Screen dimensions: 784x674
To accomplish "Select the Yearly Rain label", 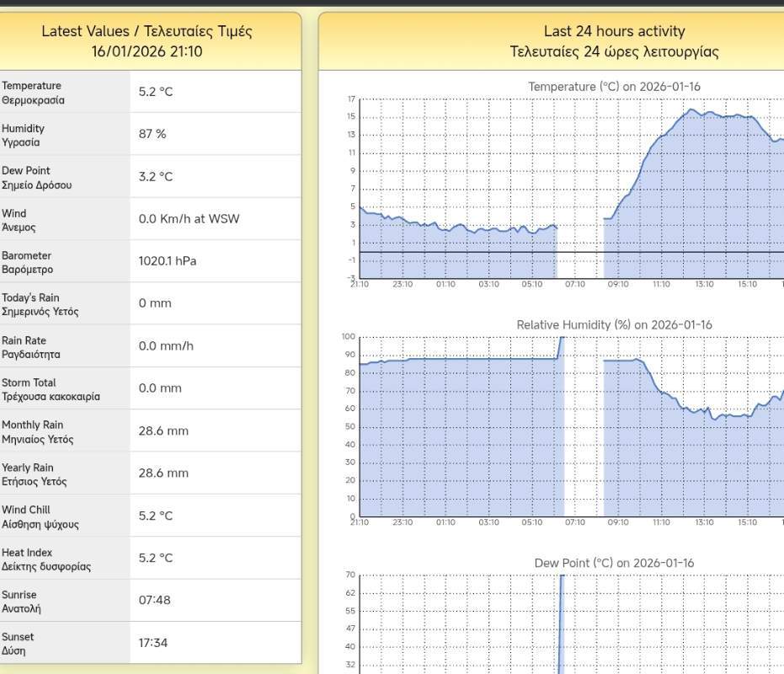I will click(34, 474).
